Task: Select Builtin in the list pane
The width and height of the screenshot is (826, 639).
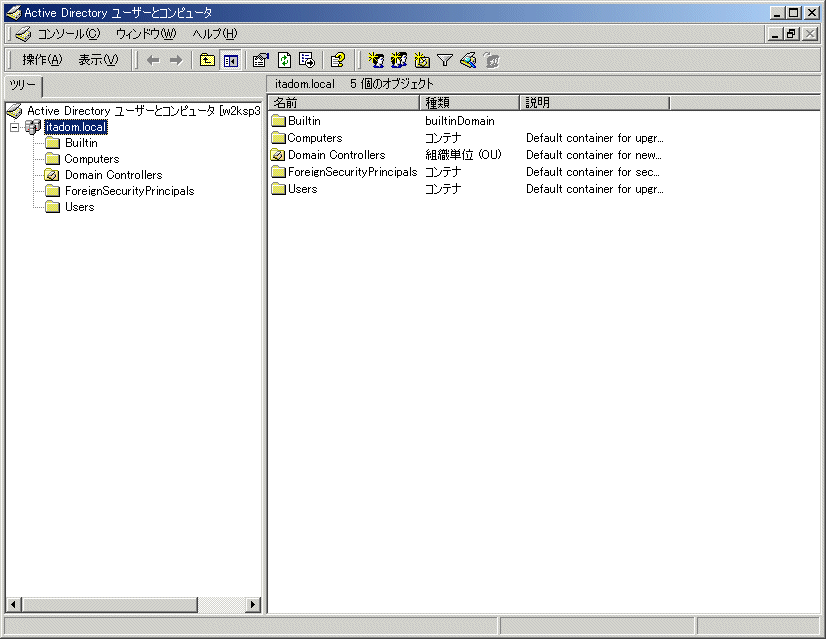Action: pyautogui.click(x=304, y=121)
